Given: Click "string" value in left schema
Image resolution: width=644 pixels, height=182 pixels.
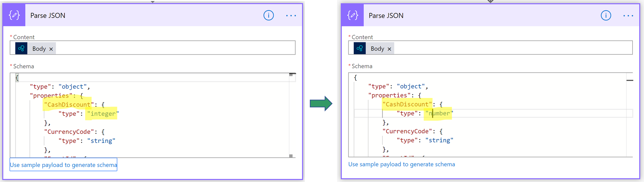Looking at the screenshot, I should 101,141.
